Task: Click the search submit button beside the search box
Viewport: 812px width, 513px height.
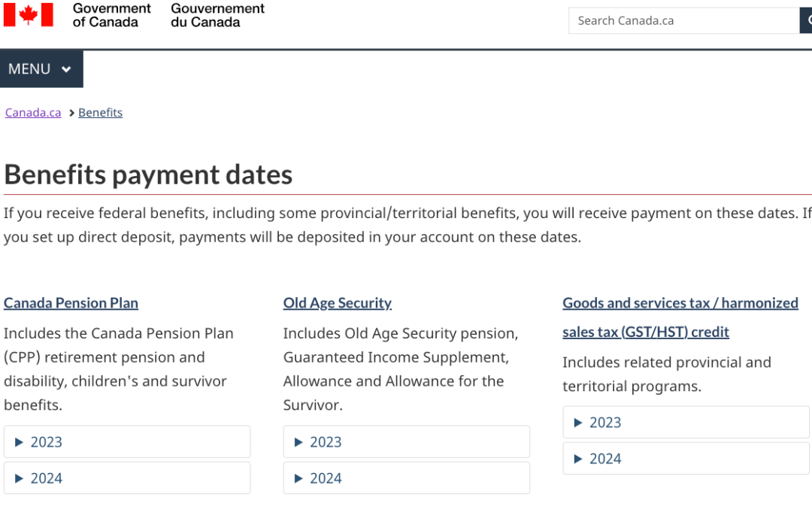Action: click(x=806, y=21)
